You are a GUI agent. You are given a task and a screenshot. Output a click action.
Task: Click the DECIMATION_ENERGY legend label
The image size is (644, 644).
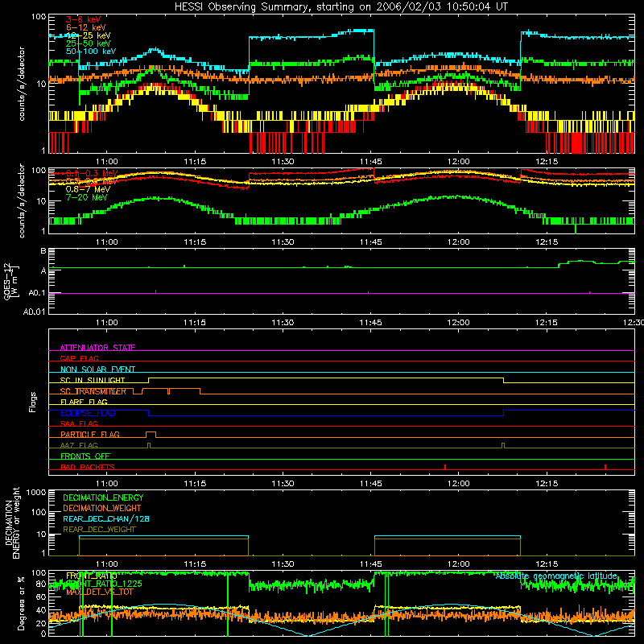103,497
